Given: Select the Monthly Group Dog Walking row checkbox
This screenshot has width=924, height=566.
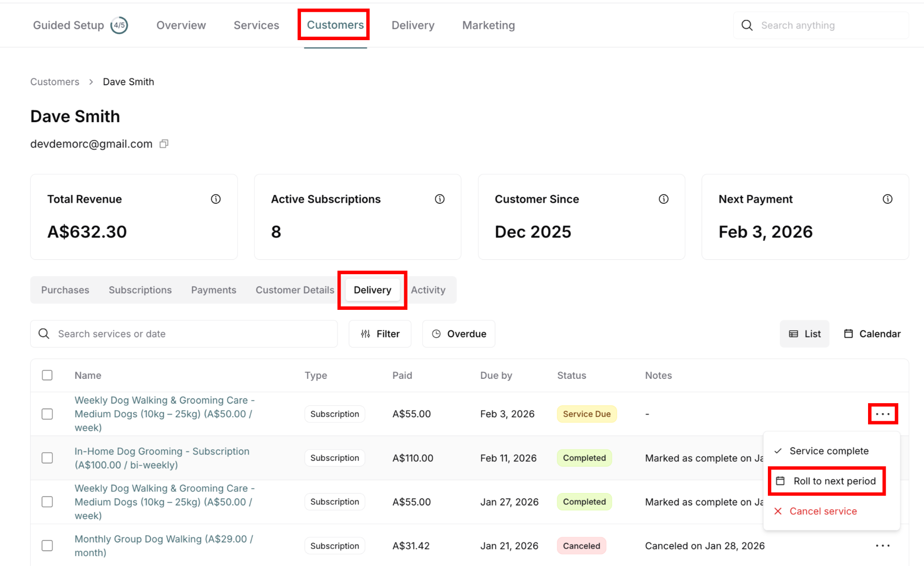Looking at the screenshot, I should 47,546.
